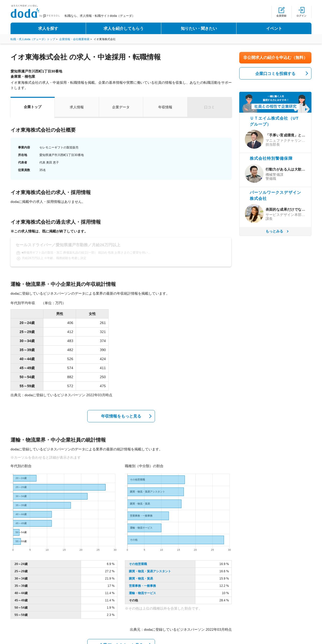Click UTエイム employee portrait photo

tap(254, 139)
